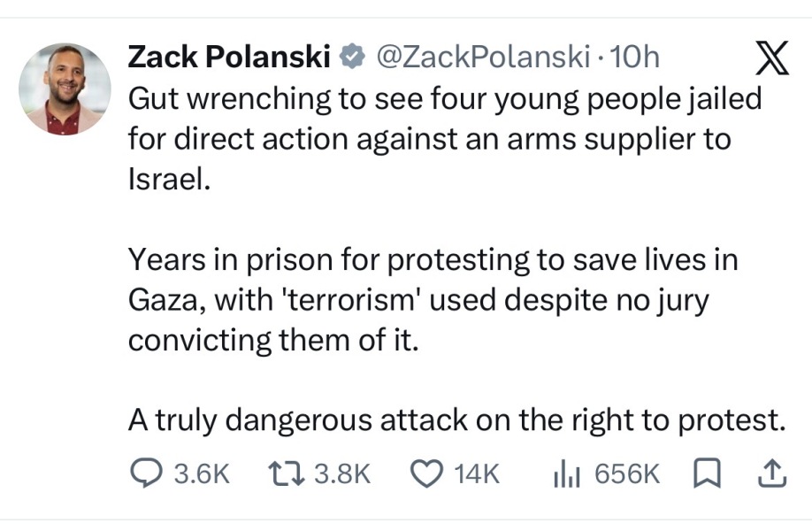Click the 14K likes count
Screen dimensions: 812x531
[477, 474]
